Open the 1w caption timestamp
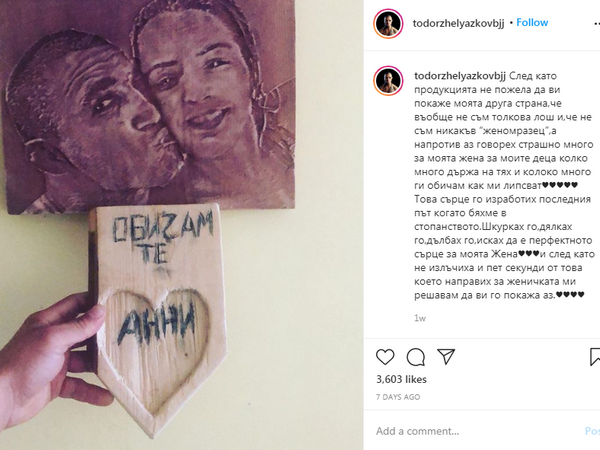The width and height of the screenshot is (600, 450). point(420,318)
